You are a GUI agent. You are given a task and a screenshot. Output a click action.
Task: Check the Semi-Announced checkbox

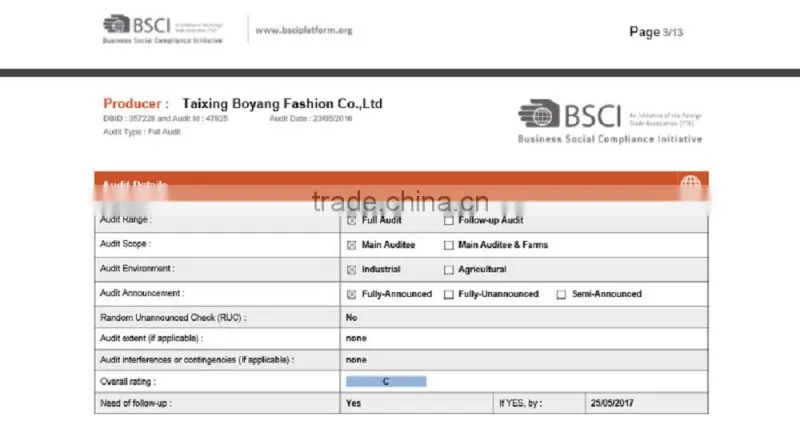tap(561, 294)
